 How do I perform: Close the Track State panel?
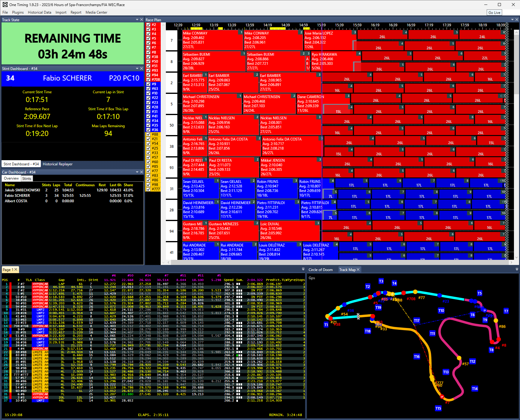[x=141, y=20]
